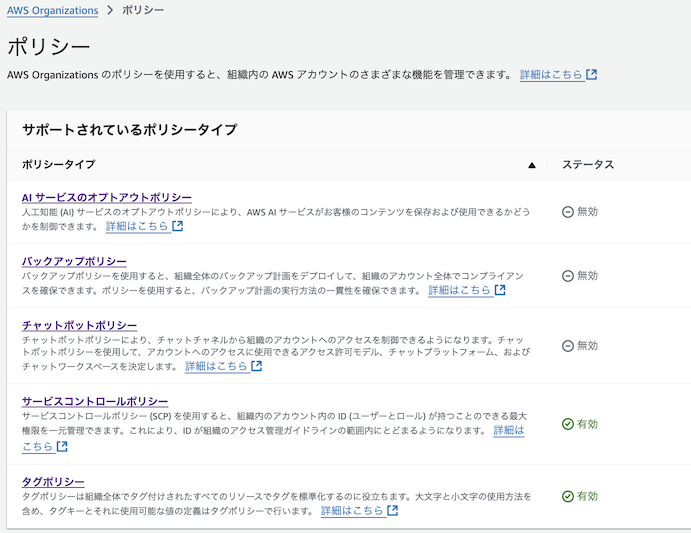This screenshot has width=691, height=533.
Task: Click the サポートされているポリシータイプ heading
Action: click(130, 130)
